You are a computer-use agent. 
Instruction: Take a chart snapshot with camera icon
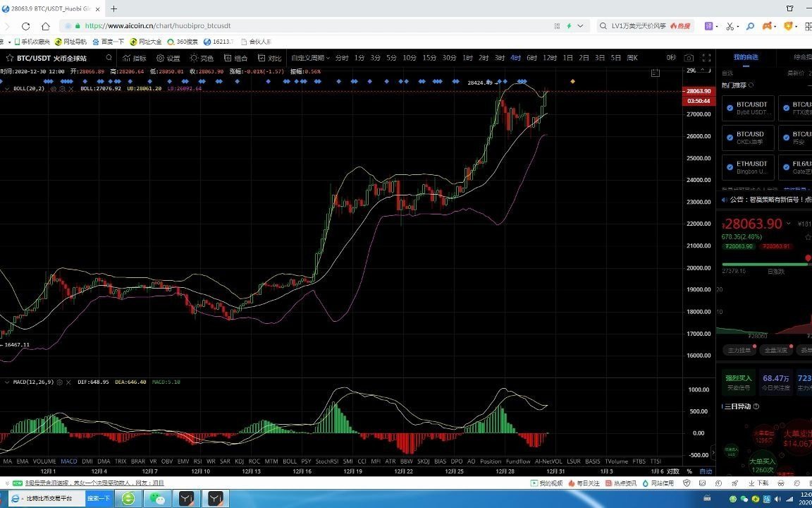click(x=689, y=58)
